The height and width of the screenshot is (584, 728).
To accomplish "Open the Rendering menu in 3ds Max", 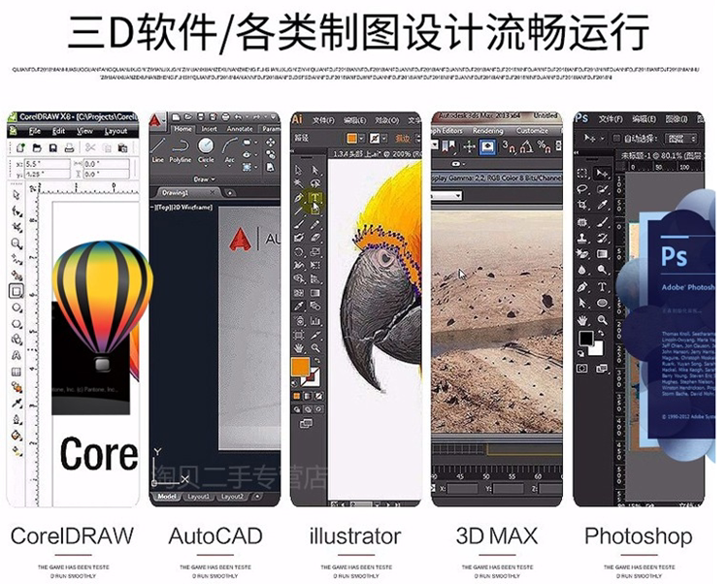I will click(x=487, y=131).
